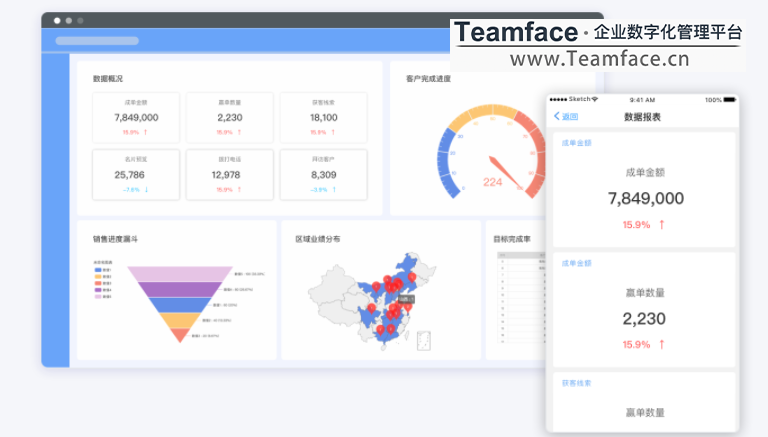Click the 销售进度漏斗 panel title
Screen dimensions: 768x437
click(116, 239)
